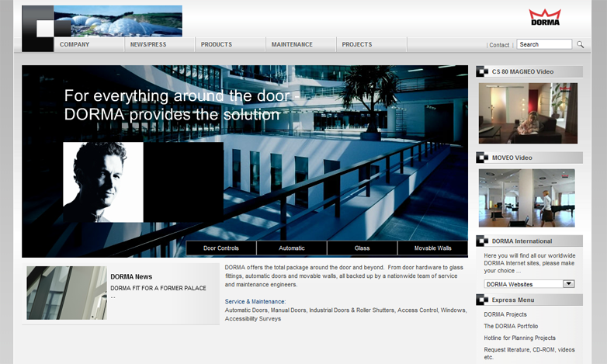Image resolution: width=607 pixels, height=364 pixels.
Task: Click the DORMA News heading
Action: (x=131, y=277)
